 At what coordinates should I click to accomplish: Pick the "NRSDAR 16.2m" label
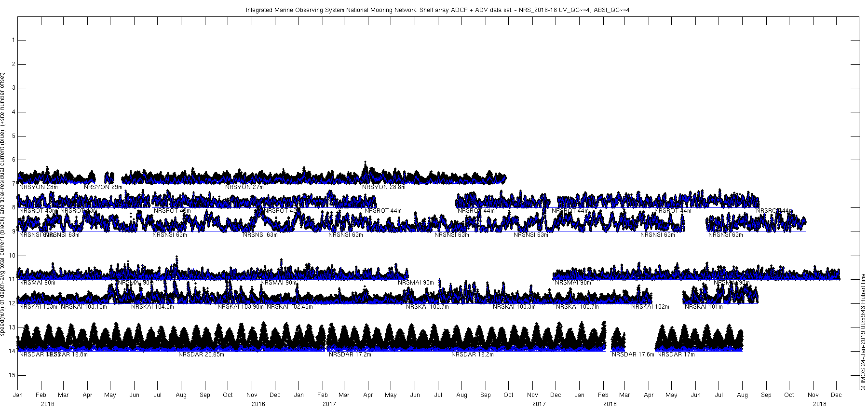pyautogui.click(x=473, y=355)
